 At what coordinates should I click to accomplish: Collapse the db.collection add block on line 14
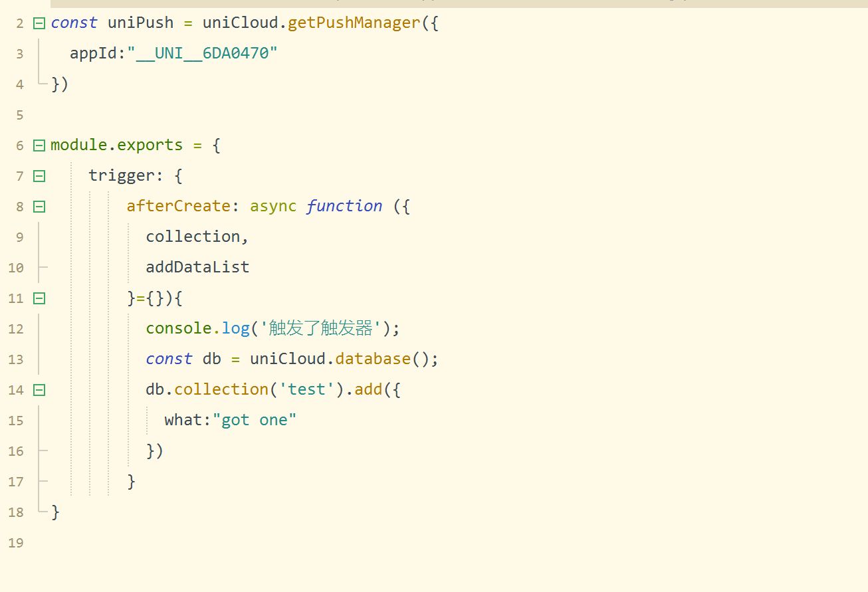click(x=39, y=390)
